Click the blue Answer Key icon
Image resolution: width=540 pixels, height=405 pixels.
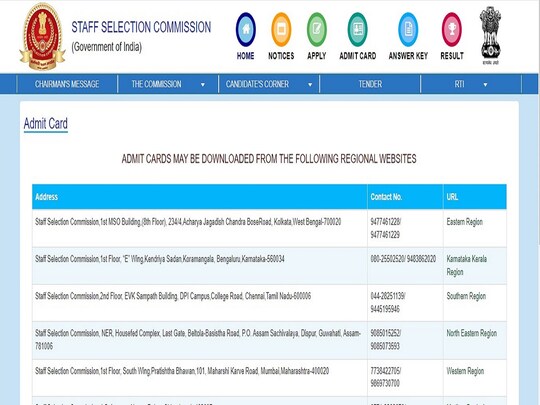click(408, 29)
